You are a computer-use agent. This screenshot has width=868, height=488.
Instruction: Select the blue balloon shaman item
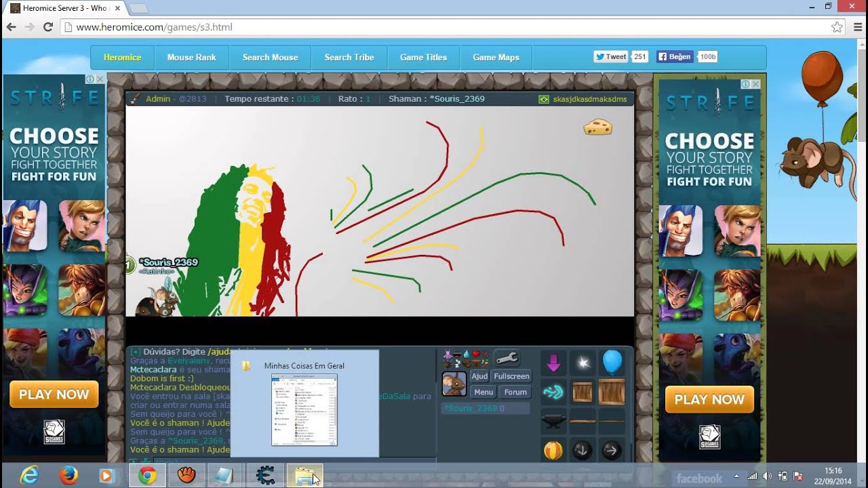pyautogui.click(x=612, y=363)
